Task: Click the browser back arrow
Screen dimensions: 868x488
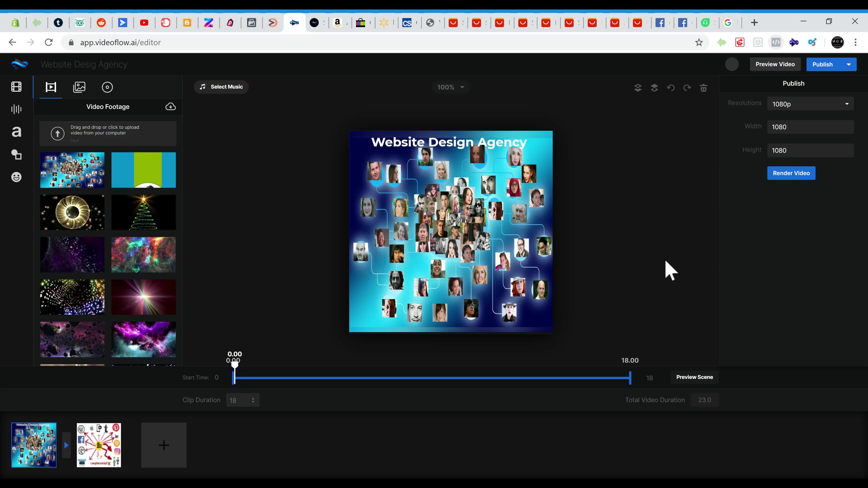Action: click(x=12, y=42)
